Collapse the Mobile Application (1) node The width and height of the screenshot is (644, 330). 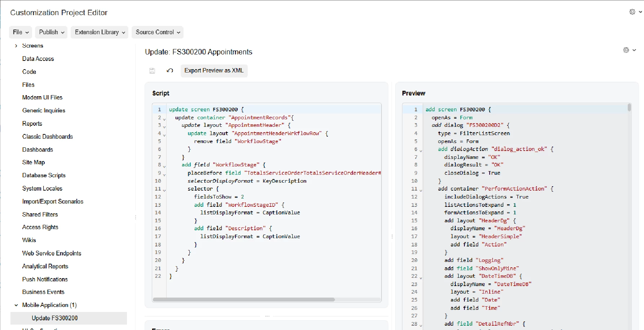pyautogui.click(x=16, y=305)
